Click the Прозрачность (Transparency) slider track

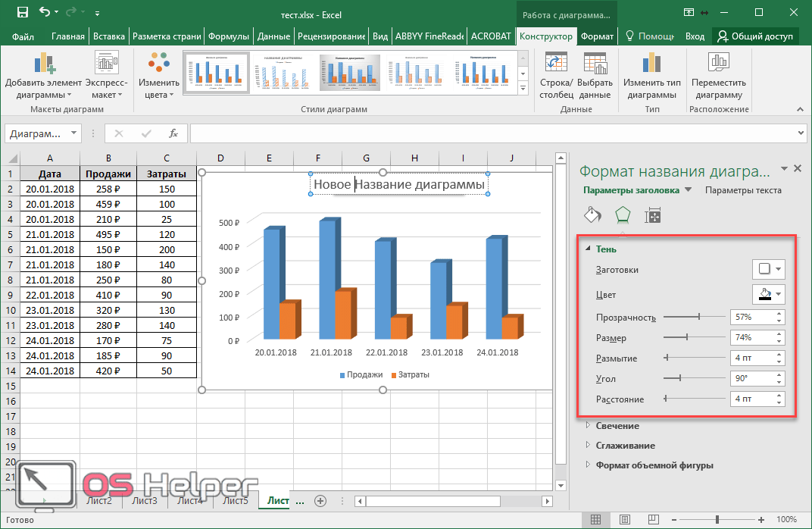point(693,317)
